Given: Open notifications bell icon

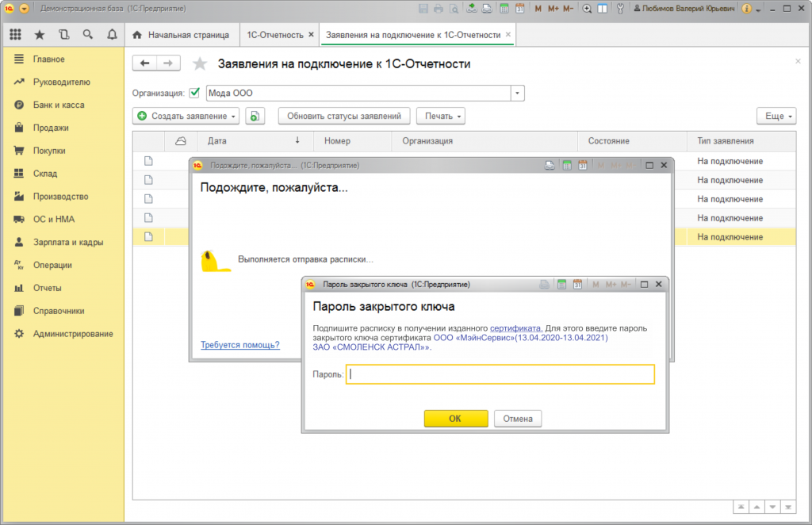Looking at the screenshot, I should pyautogui.click(x=111, y=35).
